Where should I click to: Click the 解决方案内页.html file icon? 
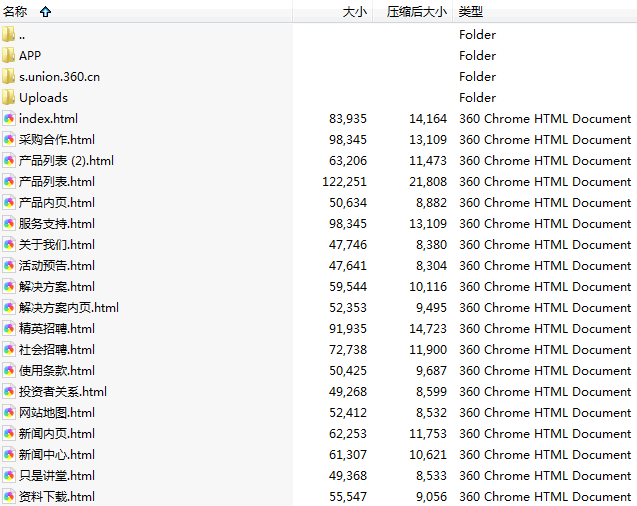coord(9,307)
